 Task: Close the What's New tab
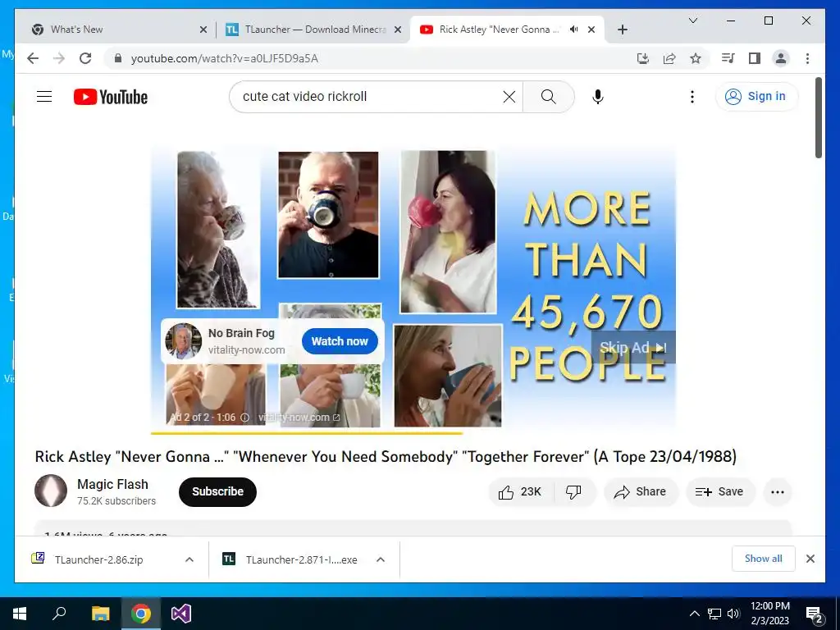203,30
